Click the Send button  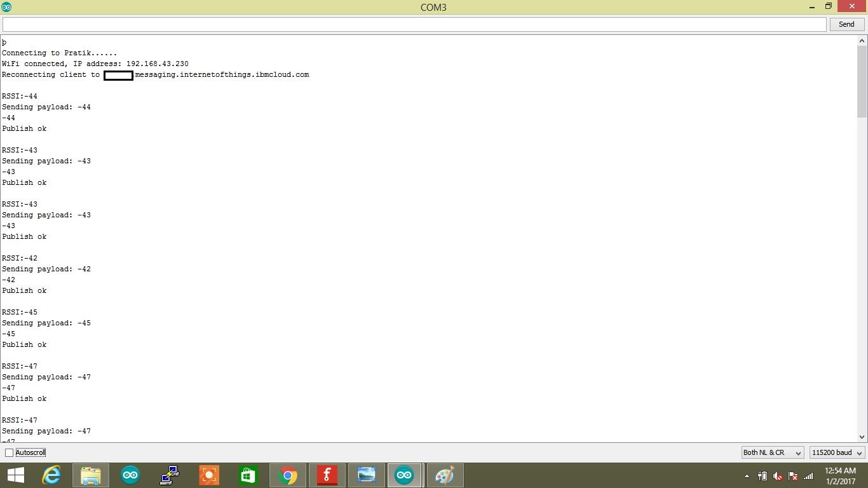point(846,24)
